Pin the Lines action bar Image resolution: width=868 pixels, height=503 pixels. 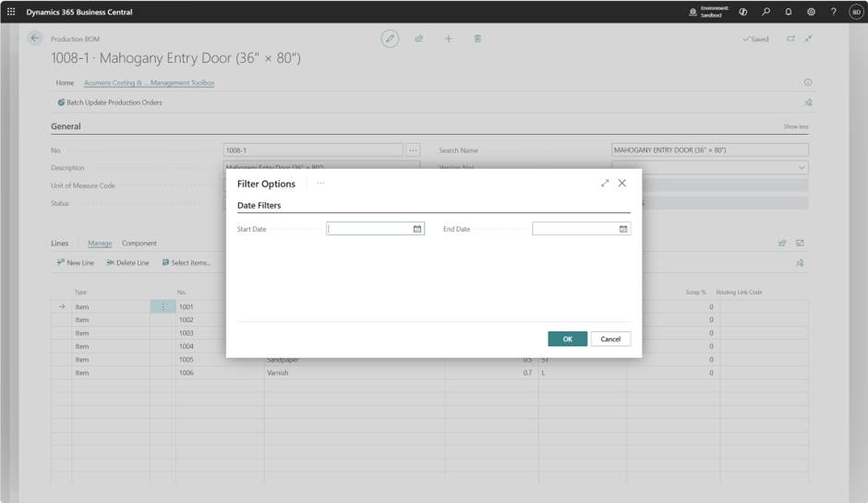point(800,263)
